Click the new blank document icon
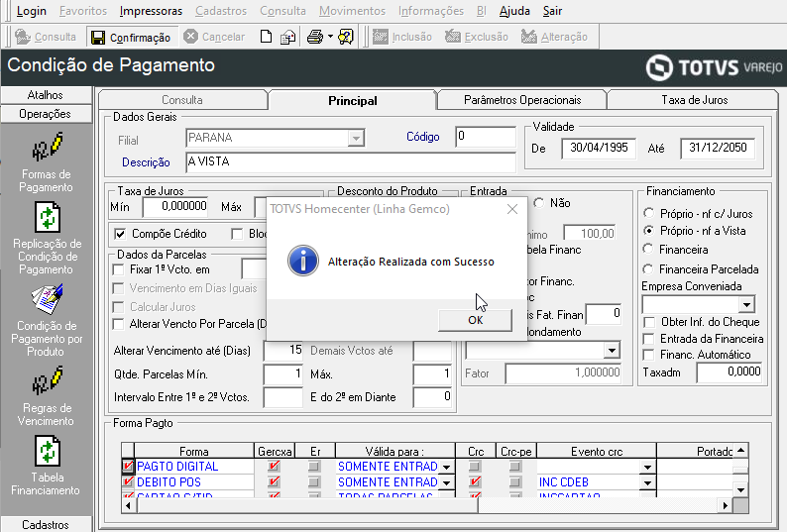The width and height of the screenshot is (787, 532). point(266,37)
